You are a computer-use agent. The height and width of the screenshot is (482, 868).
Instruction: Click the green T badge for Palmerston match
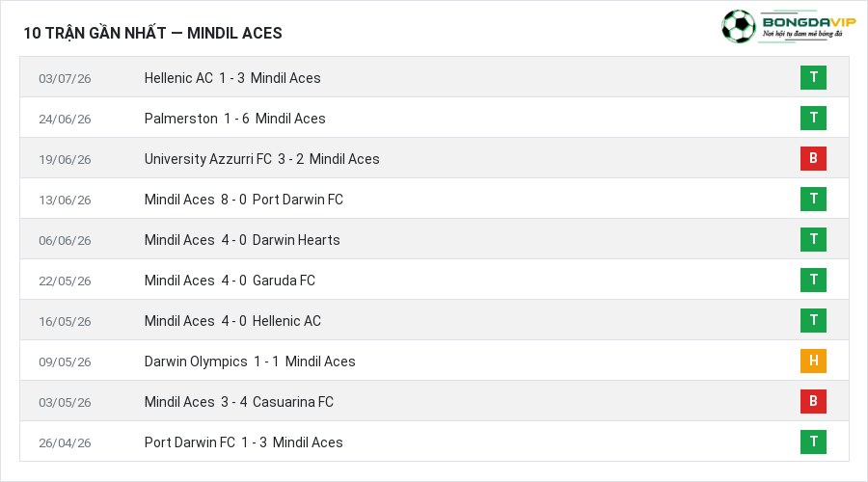click(813, 118)
